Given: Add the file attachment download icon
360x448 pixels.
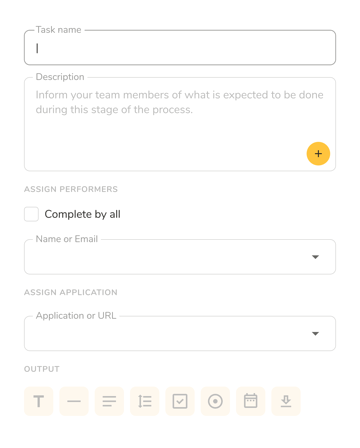Looking at the screenshot, I should [286, 401].
